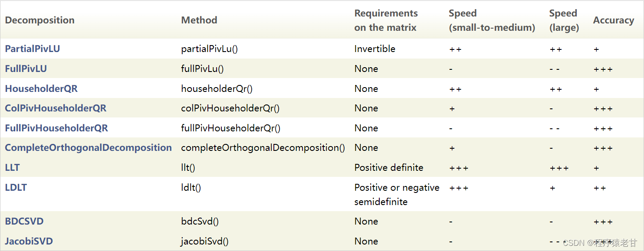644x251 pixels.
Task: Select the Requirements on the matrix header
Action: (386, 20)
